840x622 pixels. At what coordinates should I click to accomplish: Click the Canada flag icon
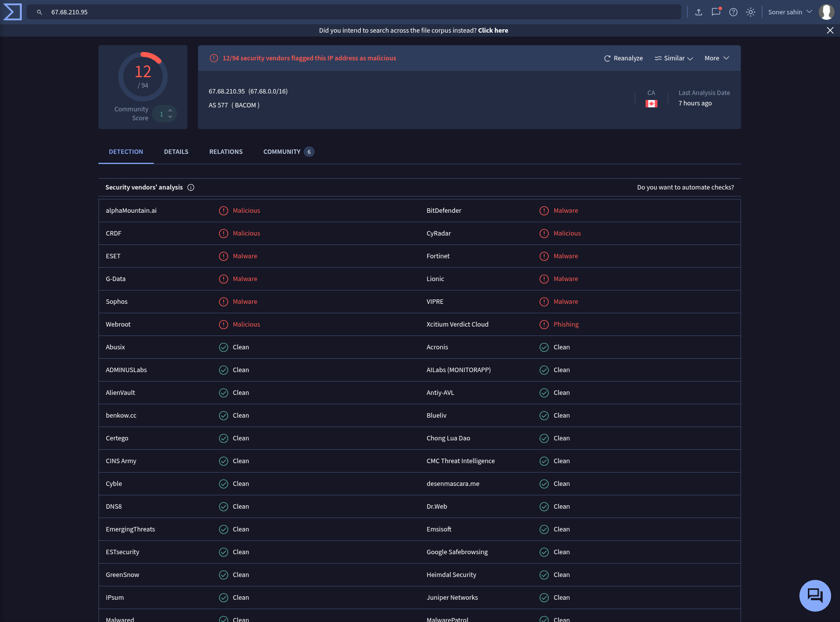coord(651,104)
